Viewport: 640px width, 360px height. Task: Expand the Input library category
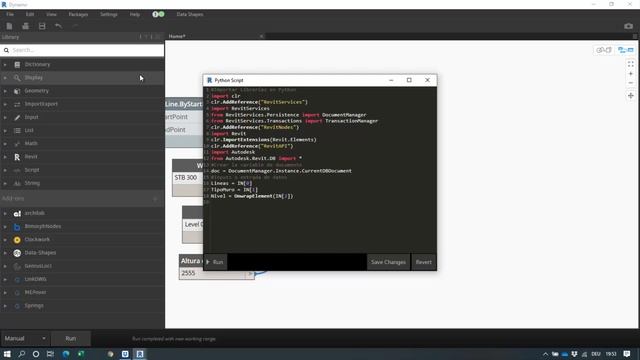[5, 117]
